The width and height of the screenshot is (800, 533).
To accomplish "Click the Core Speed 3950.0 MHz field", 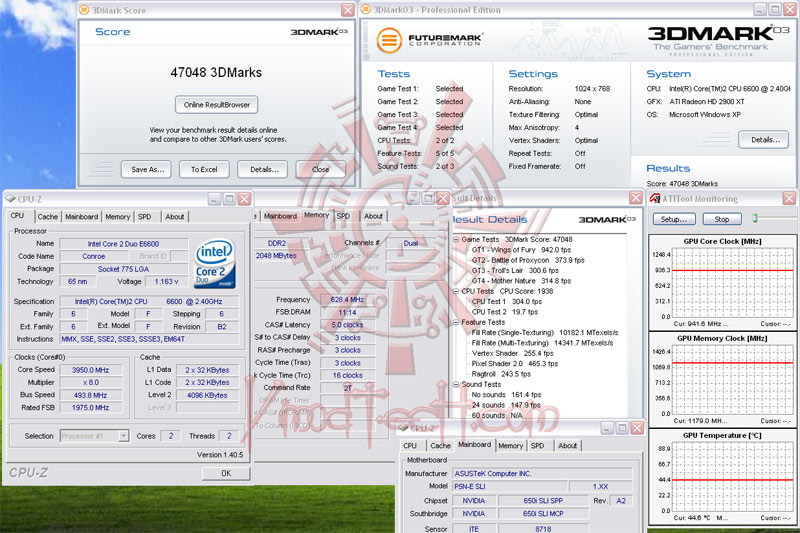I will [90, 370].
